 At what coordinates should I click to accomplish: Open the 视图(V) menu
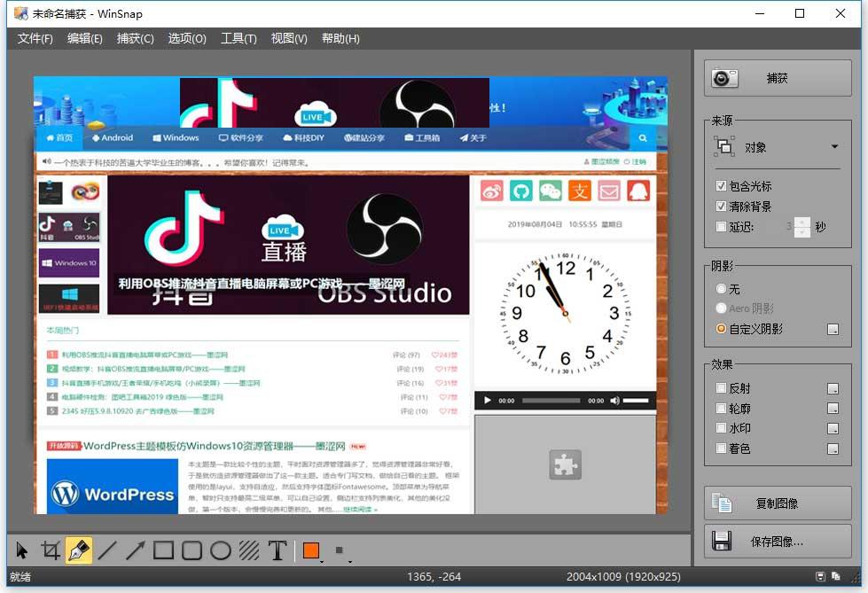pos(289,38)
